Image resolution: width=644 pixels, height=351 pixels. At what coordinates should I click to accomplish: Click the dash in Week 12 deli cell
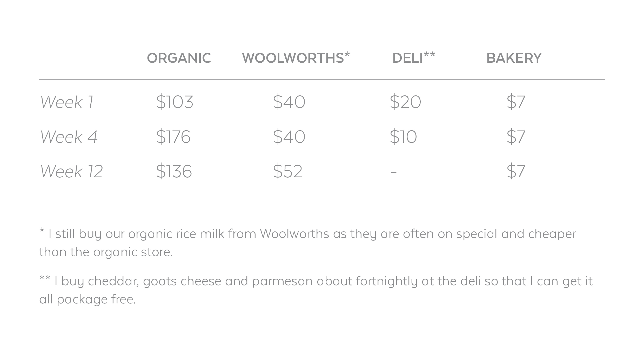(x=393, y=172)
